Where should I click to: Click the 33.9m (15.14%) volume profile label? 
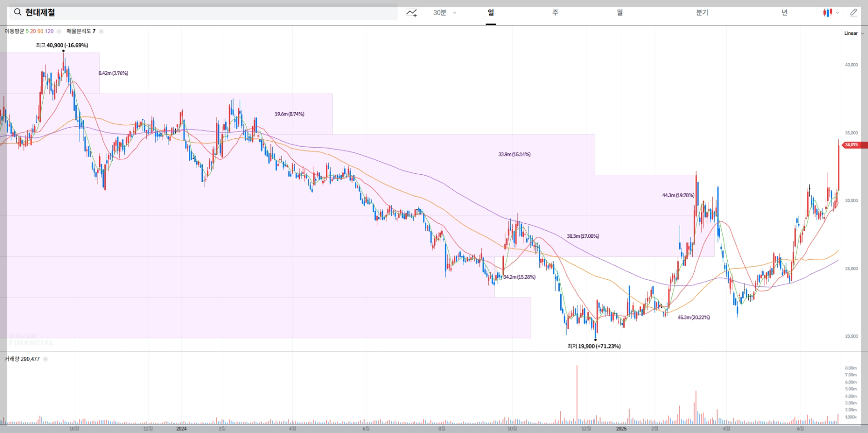click(514, 154)
